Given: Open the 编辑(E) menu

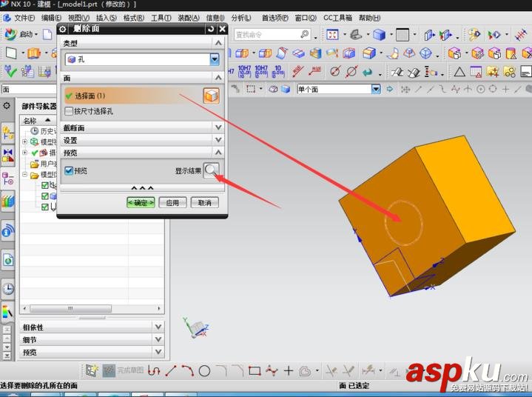Looking at the screenshot, I should [51, 18].
